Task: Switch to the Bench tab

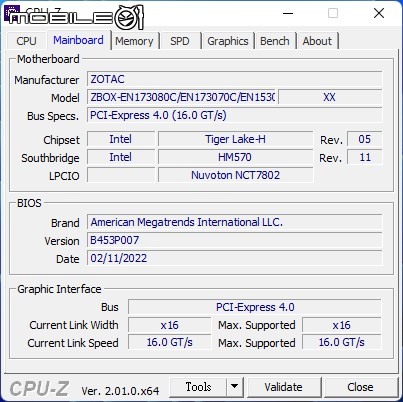Action: (275, 41)
